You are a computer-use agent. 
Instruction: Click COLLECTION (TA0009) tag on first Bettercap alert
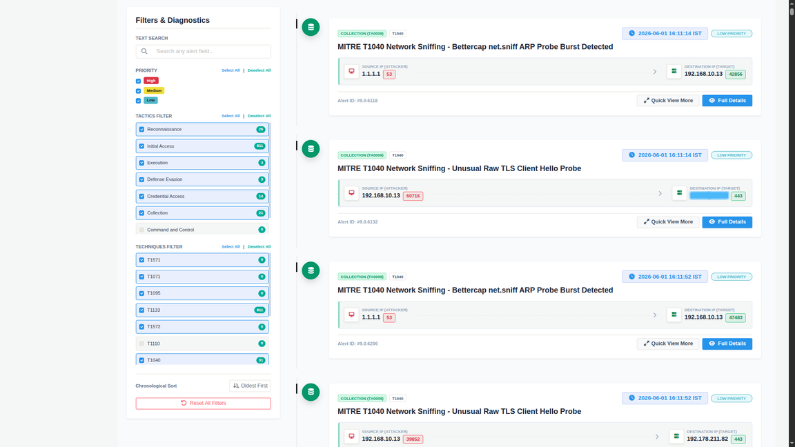362,33
